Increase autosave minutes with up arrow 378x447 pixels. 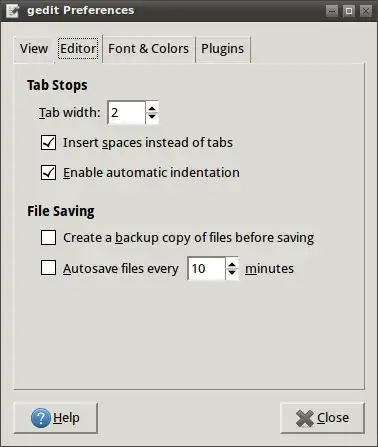tap(232, 264)
